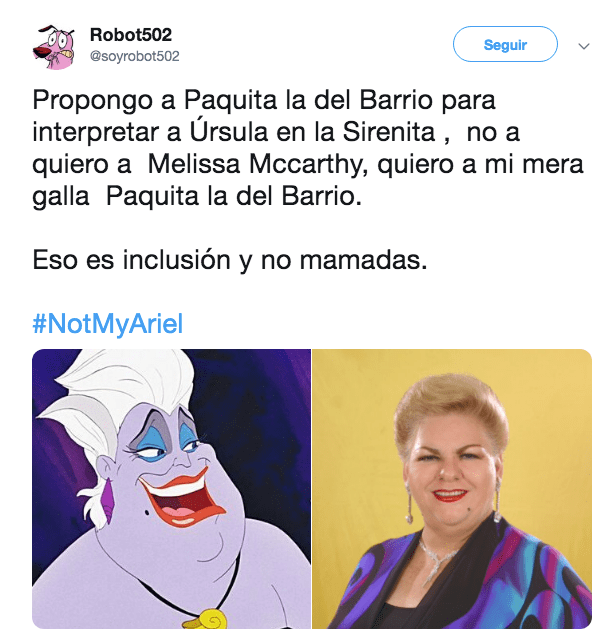Open the photo with yellow background
The width and height of the screenshot is (613, 640).
(x=452, y=489)
